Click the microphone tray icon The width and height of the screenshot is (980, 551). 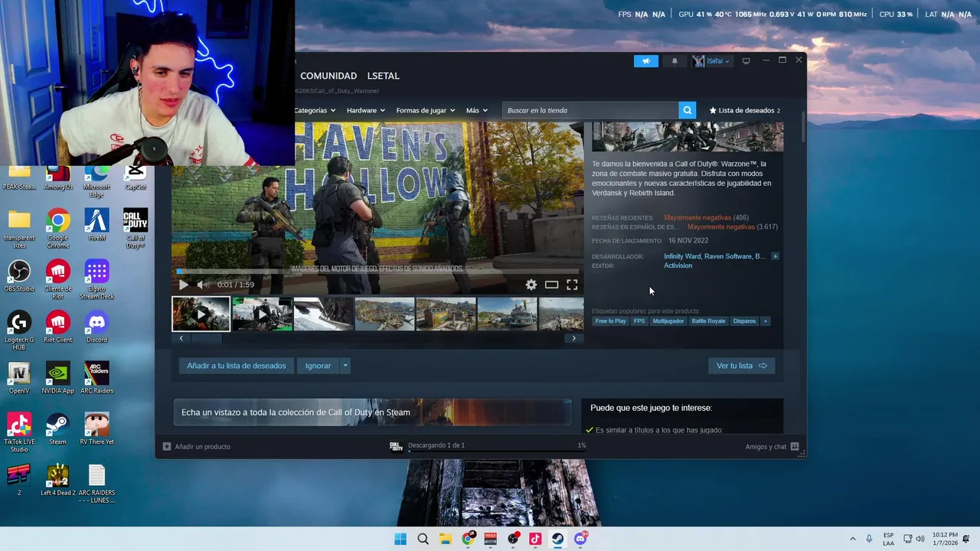click(x=869, y=539)
